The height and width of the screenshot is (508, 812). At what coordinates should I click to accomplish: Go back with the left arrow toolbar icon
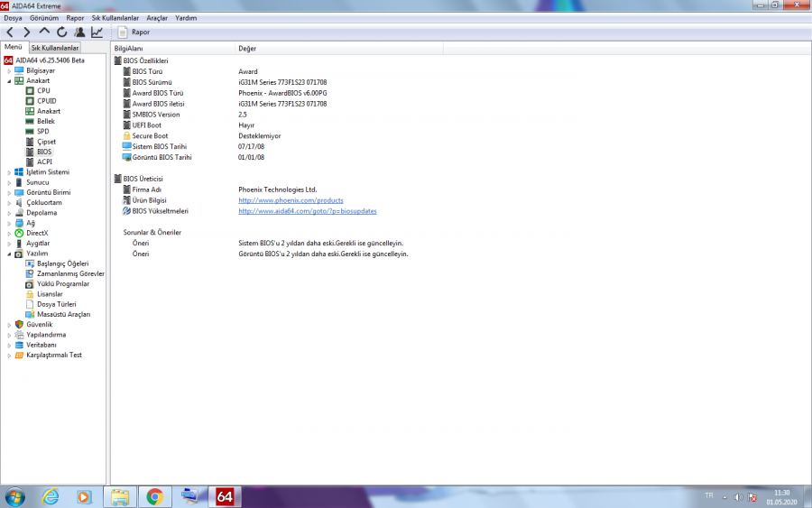pos(10,32)
